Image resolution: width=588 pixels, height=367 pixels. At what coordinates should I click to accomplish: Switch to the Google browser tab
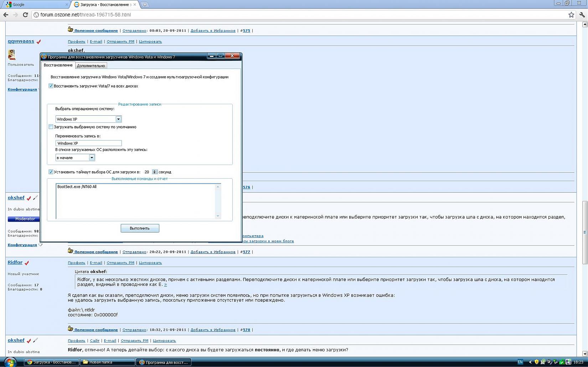pos(36,5)
